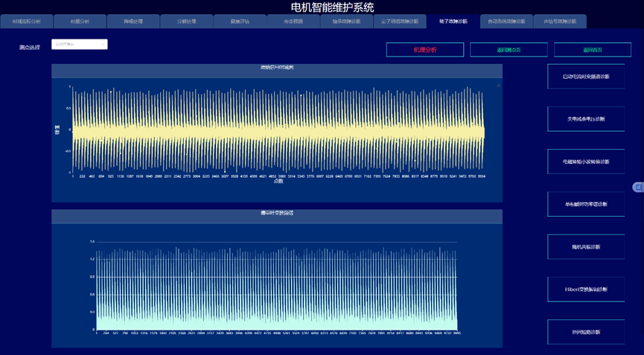Click the 单相瞬时功率谱诊断 button

point(586,204)
